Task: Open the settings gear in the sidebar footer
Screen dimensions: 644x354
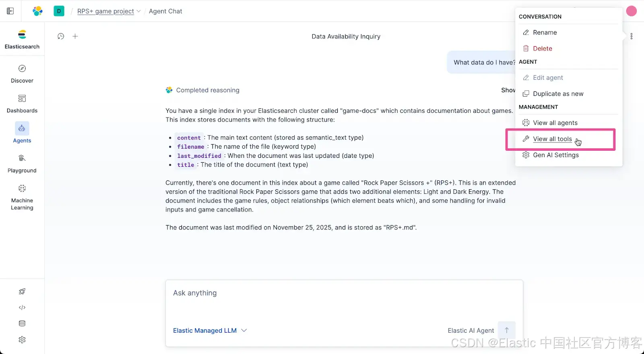Action: [22, 340]
